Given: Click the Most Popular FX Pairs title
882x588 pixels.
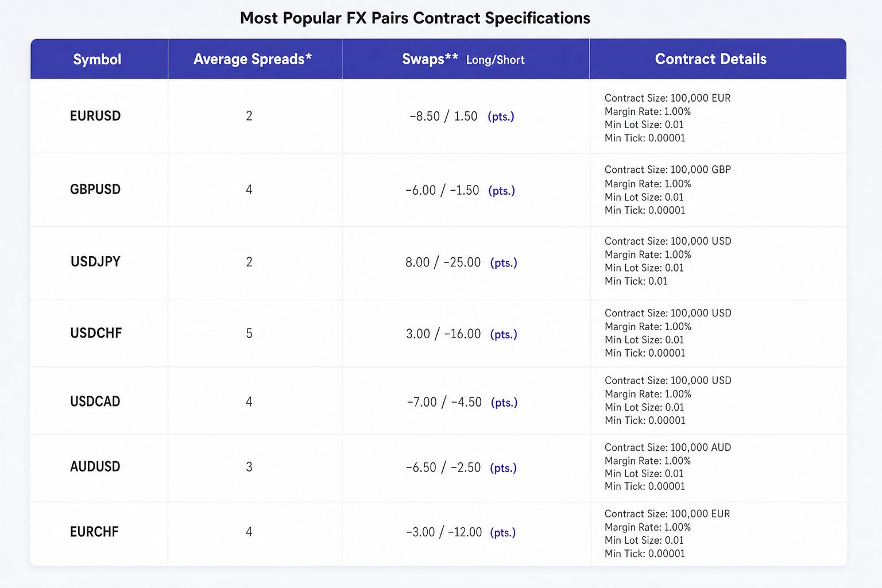Looking at the screenshot, I should [415, 18].
